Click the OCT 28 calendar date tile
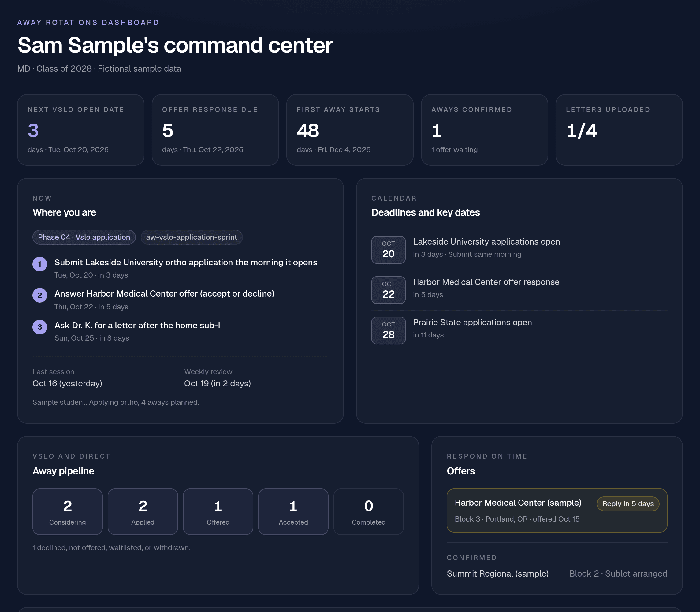Screen dimensions: 700x612 coord(388,330)
